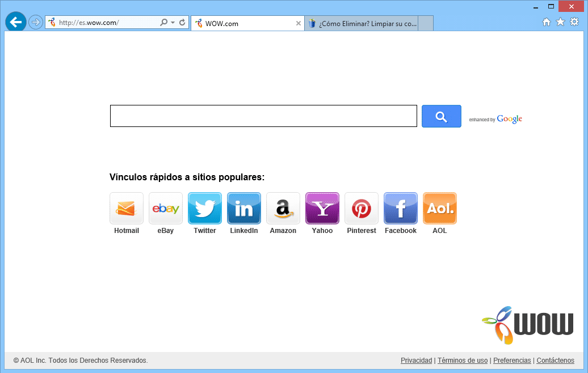Click the Twitter text label
588x373 pixels.
point(205,231)
